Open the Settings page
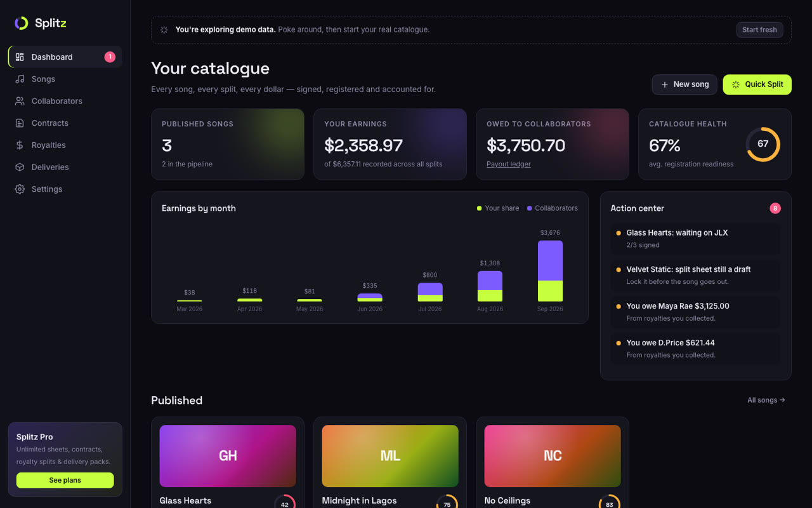This screenshot has width=812, height=508. coord(65,189)
